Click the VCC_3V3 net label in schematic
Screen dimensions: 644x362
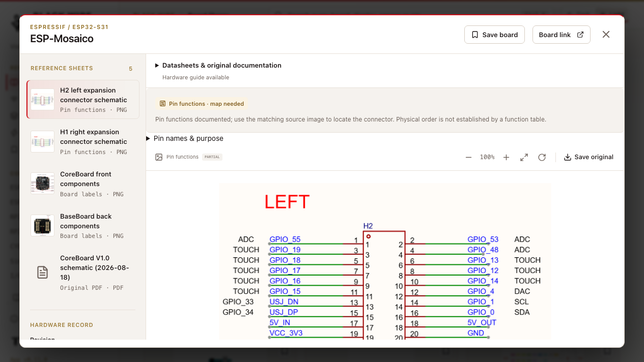click(x=286, y=333)
